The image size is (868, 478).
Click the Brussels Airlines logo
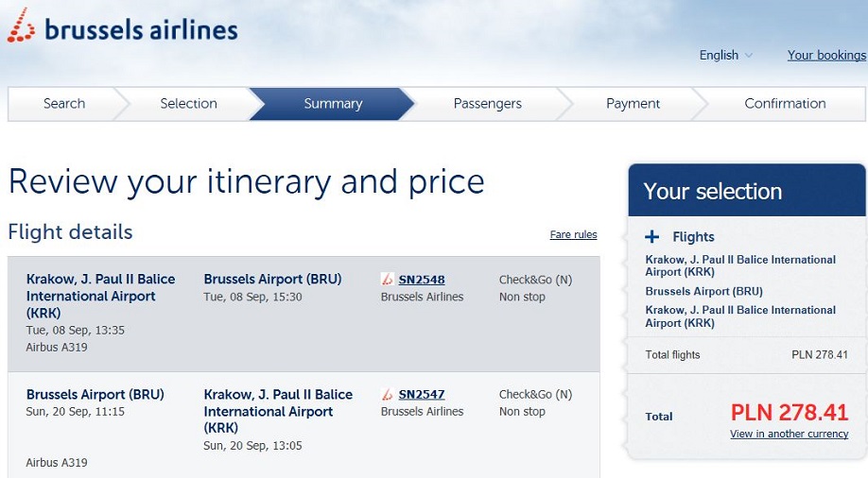tap(122, 26)
